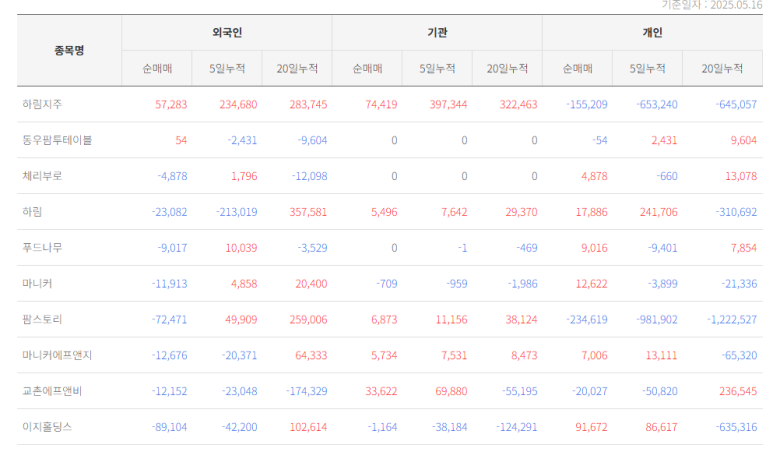
Task: Click the value -469 in 푸드나무 row
Action: point(527,248)
